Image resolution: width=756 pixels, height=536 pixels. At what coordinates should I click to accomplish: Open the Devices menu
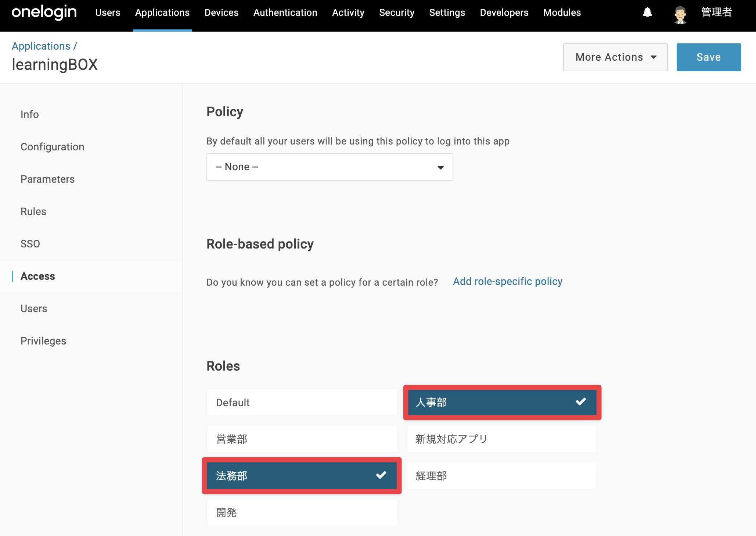click(x=222, y=12)
